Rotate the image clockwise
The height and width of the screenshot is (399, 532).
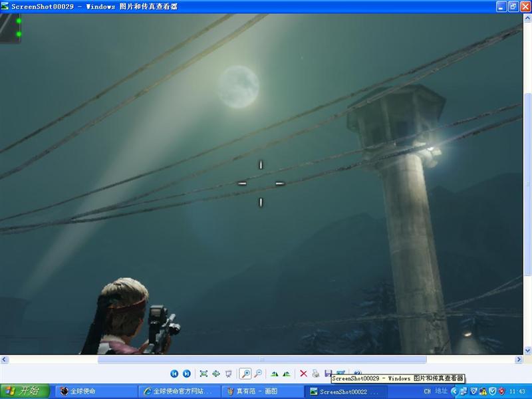[275, 374]
